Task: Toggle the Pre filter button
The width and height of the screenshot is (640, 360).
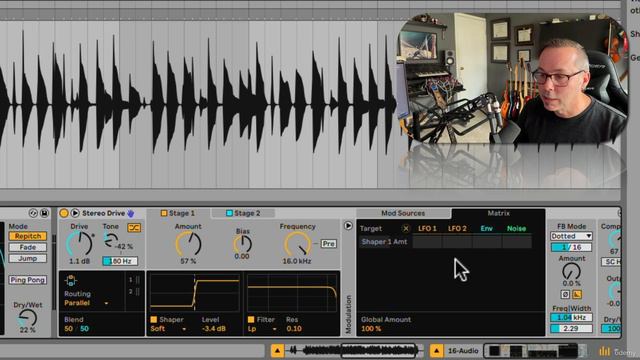Action: click(x=329, y=244)
